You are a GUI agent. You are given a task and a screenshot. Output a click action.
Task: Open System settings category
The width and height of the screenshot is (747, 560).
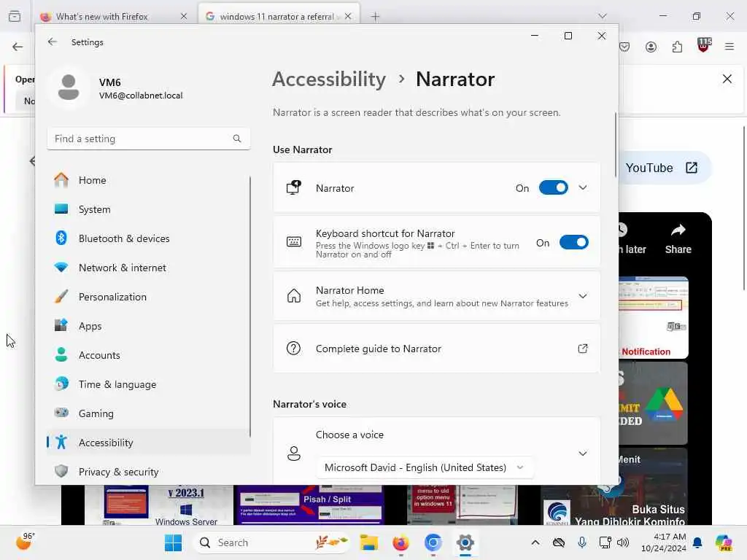(x=148, y=209)
